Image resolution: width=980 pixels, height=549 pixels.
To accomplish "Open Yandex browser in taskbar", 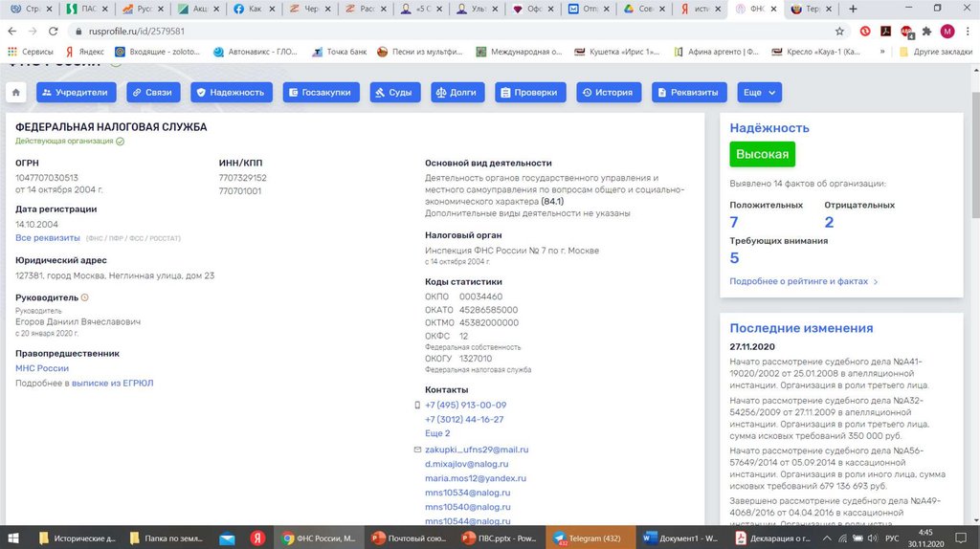I will coord(257,538).
